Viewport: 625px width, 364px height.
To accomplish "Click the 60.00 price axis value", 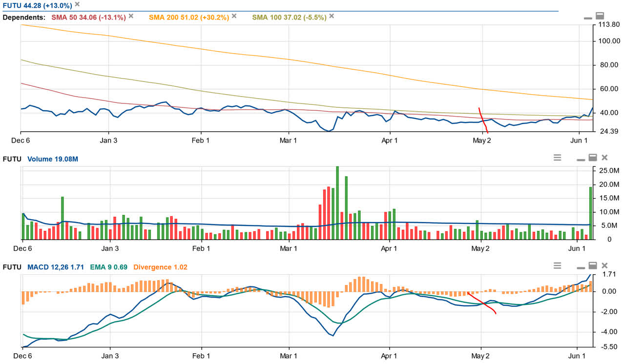I will [x=608, y=89].
